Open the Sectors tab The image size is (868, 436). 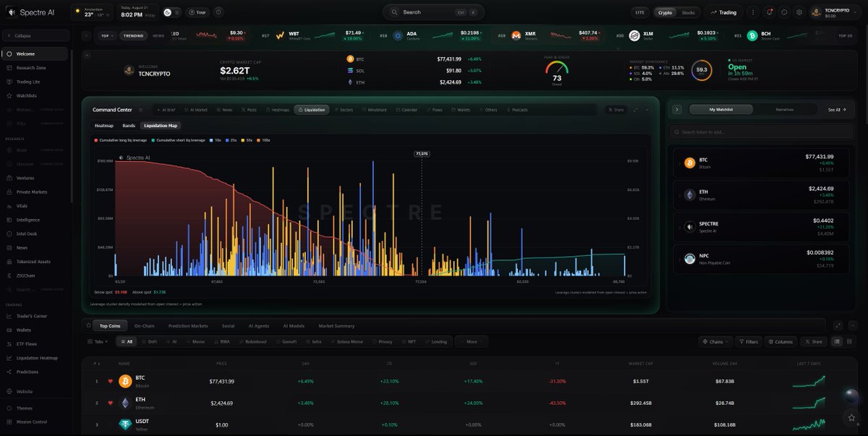coord(344,110)
